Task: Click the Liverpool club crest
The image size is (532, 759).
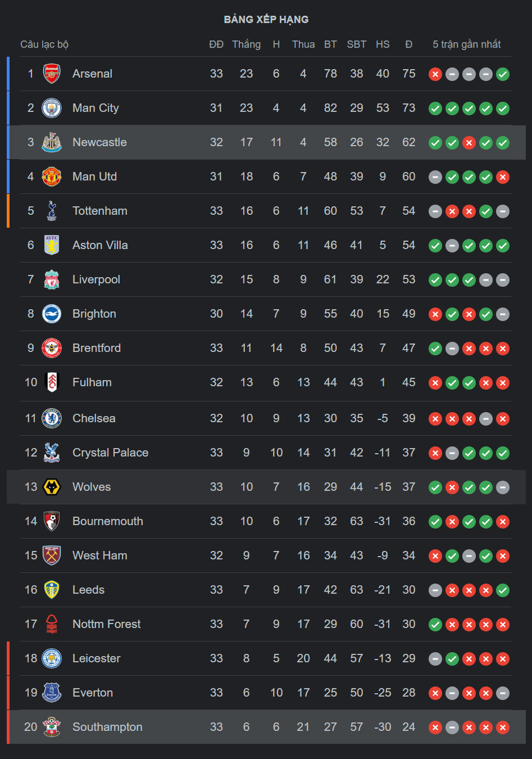Action: (x=52, y=279)
